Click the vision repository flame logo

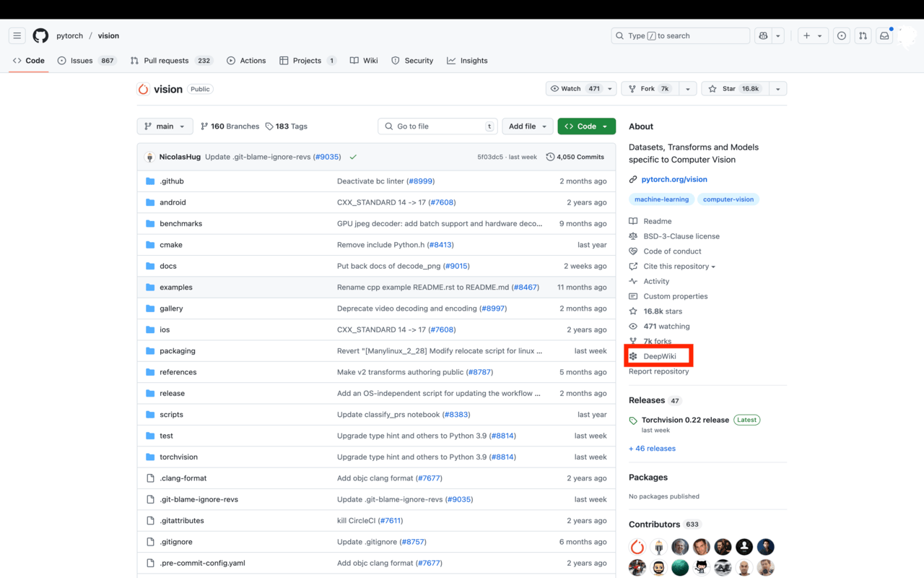143,89
